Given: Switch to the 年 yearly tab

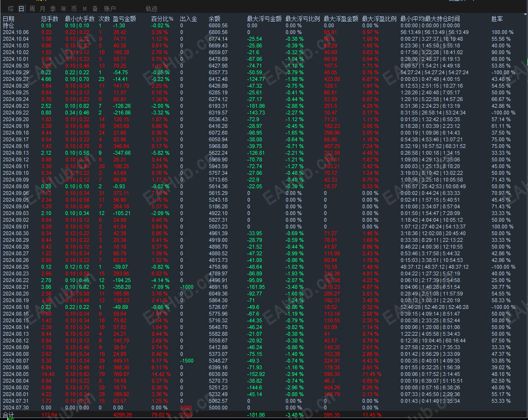Looking at the screenshot, I should click(63, 9).
